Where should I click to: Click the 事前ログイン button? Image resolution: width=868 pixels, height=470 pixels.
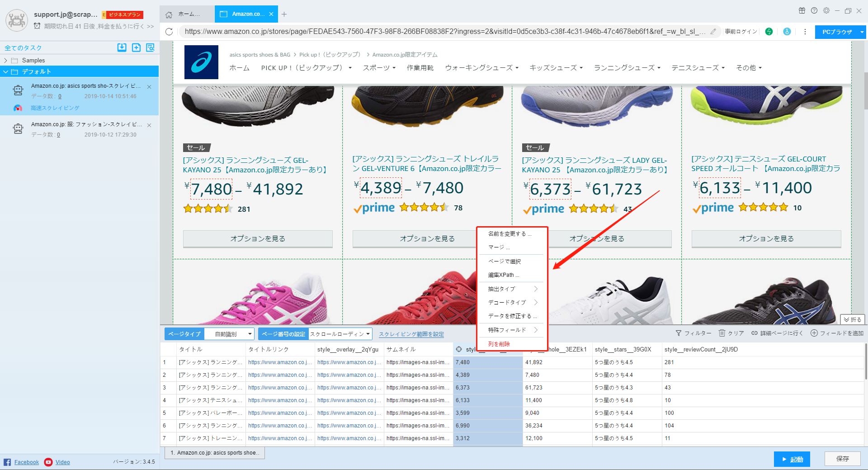click(x=741, y=32)
